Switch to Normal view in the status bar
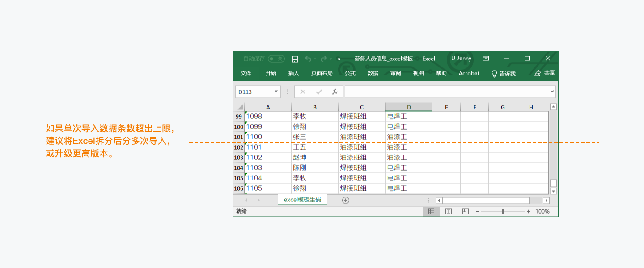 (431, 211)
